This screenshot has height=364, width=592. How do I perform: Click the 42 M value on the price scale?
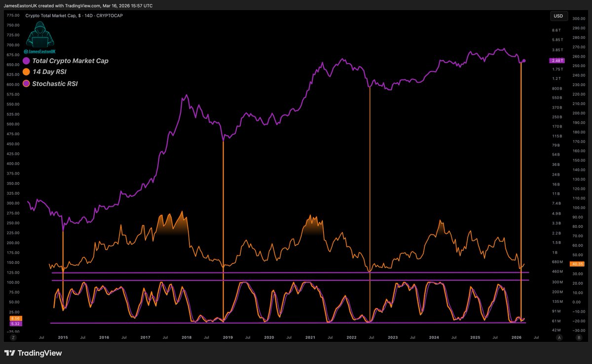pos(557,330)
